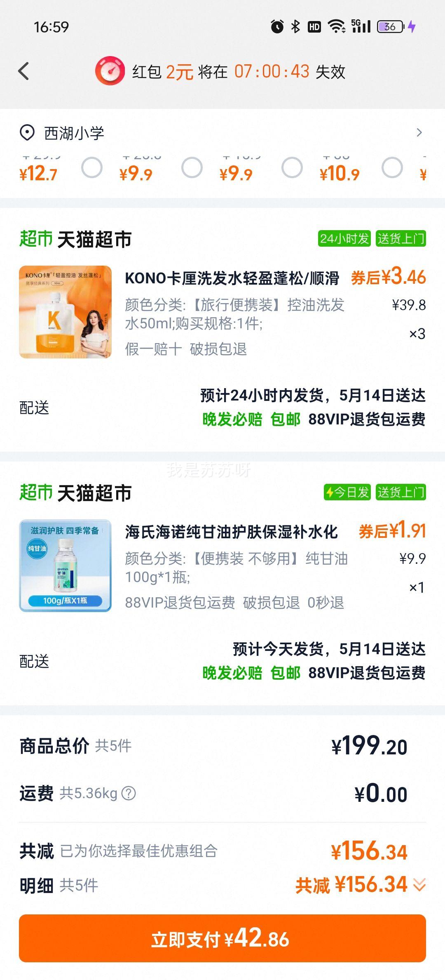Tap the location pin icon beside 西湖小学
Image resolution: width=445 pixels, height=980 pixels.
pos(27,133)
